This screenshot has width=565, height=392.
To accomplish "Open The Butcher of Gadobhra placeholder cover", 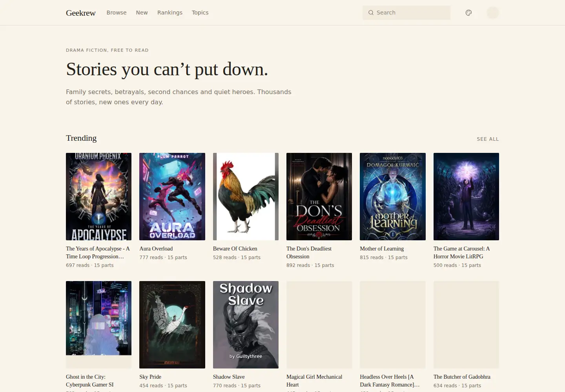I will coord(466,325).
